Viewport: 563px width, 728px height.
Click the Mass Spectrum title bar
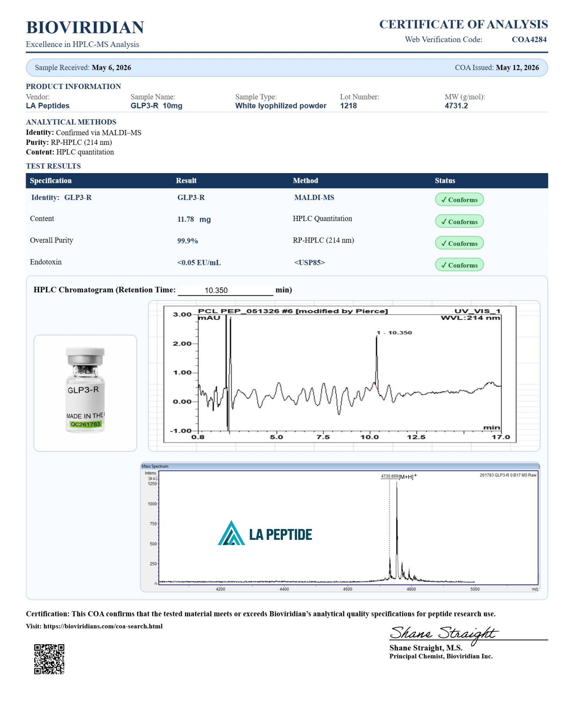(x=339, y=466)
